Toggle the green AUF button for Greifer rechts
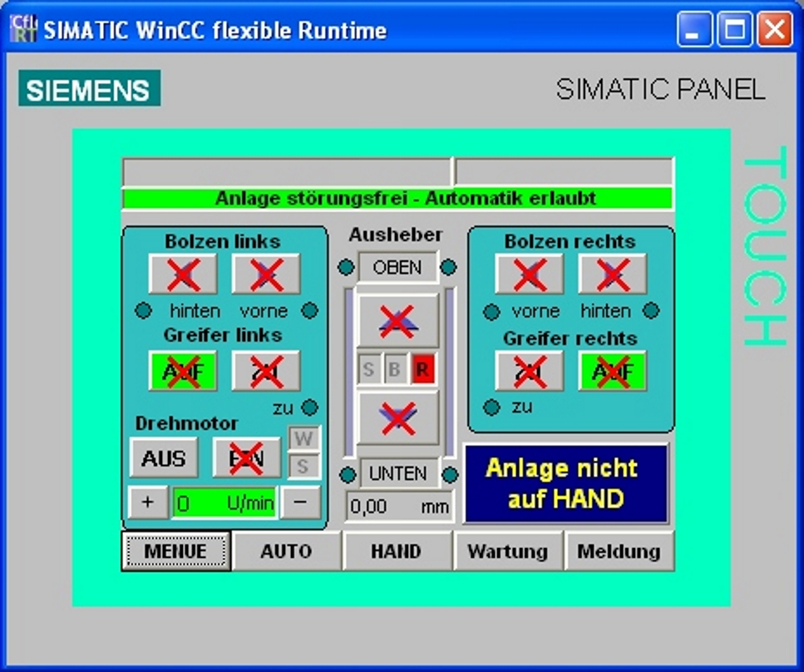The height and width of the screenshot is (672, 804). click(611, 371)
